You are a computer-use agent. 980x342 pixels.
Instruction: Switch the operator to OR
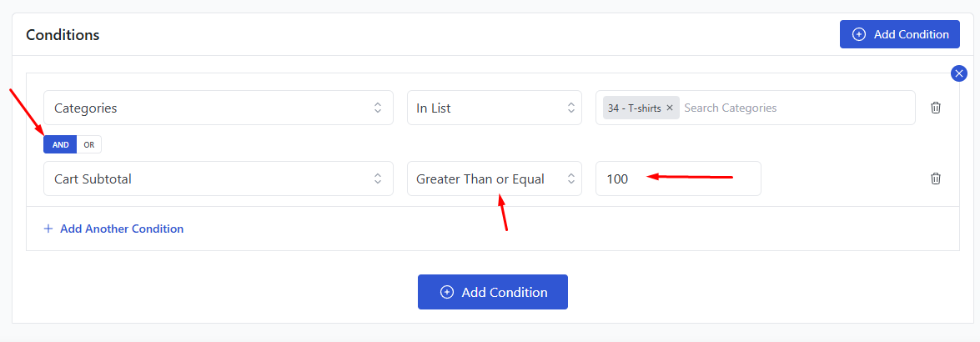pyautogui.click(x=88, y=144)
